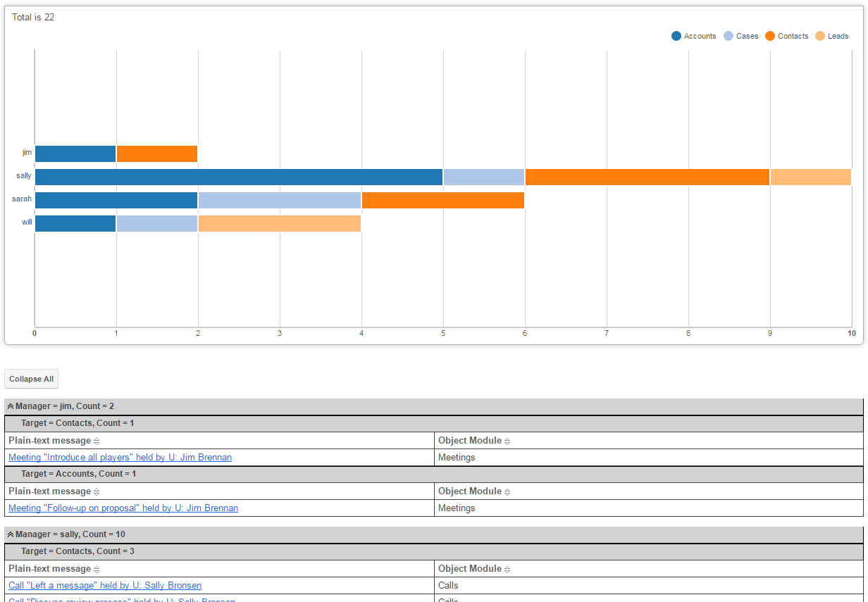Click will's Cases bar segment

pyautogui.click(x=157, y=223)
